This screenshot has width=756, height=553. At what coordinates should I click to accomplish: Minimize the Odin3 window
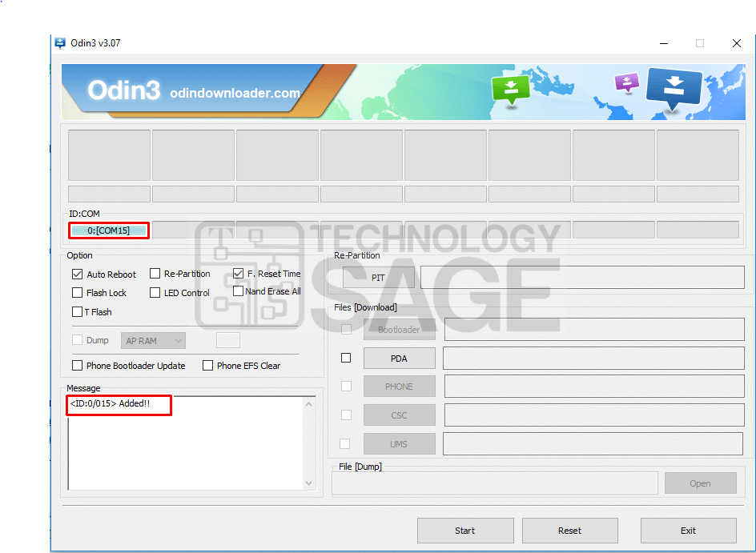pyautogui.click(x=664, y=43)
